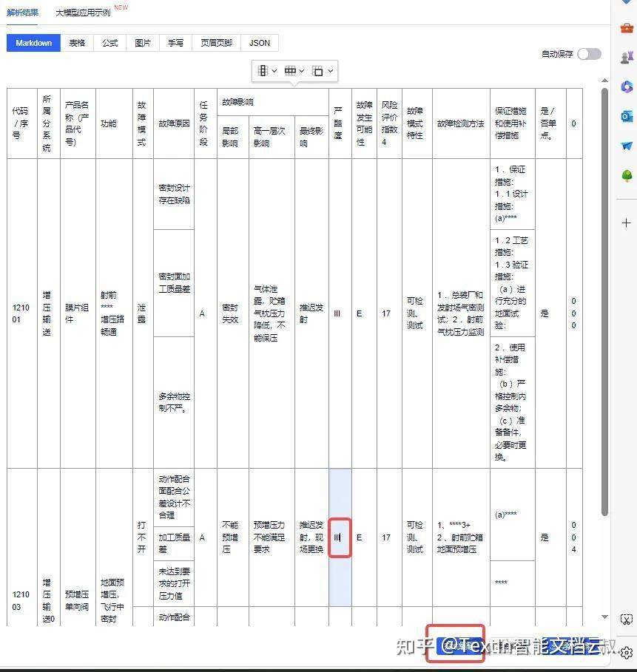Click the 故障影响 header cell
The image size is (637, 672).
coord(273,102)
